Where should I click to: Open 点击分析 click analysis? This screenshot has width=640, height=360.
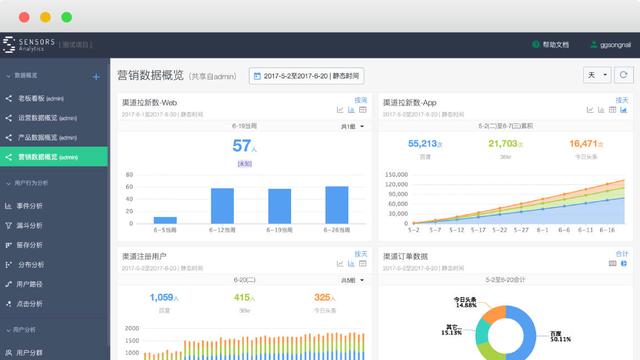pos(29,304)
